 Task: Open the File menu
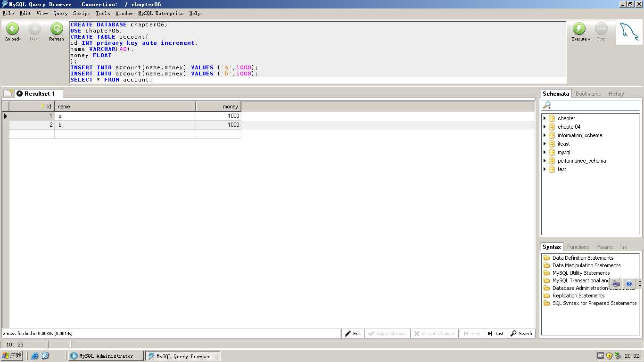[8, 14]
